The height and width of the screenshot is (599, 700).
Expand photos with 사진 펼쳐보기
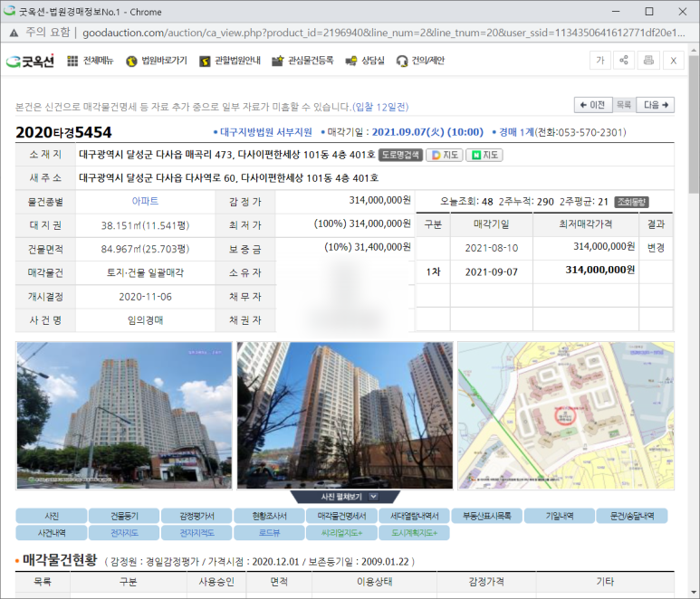coord(345,497)
